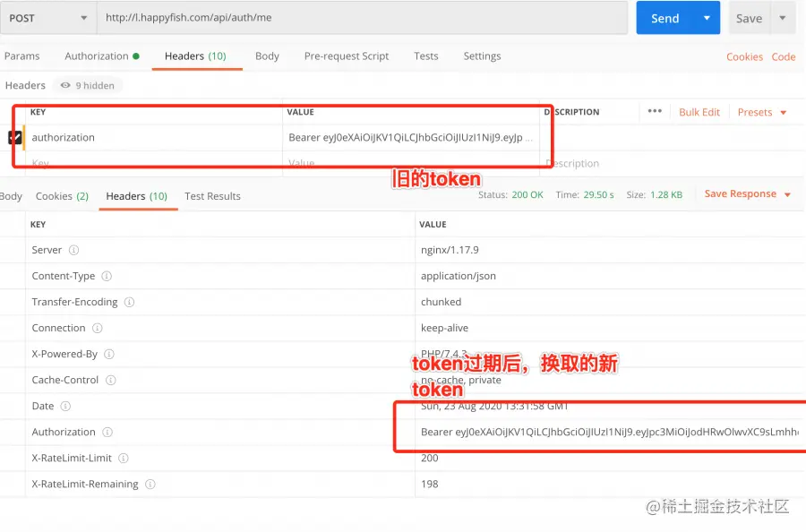The width and height of the screenshot is (806, 532).
Task: Go to Pre-request Script tab
Action: tap(347, 56)
